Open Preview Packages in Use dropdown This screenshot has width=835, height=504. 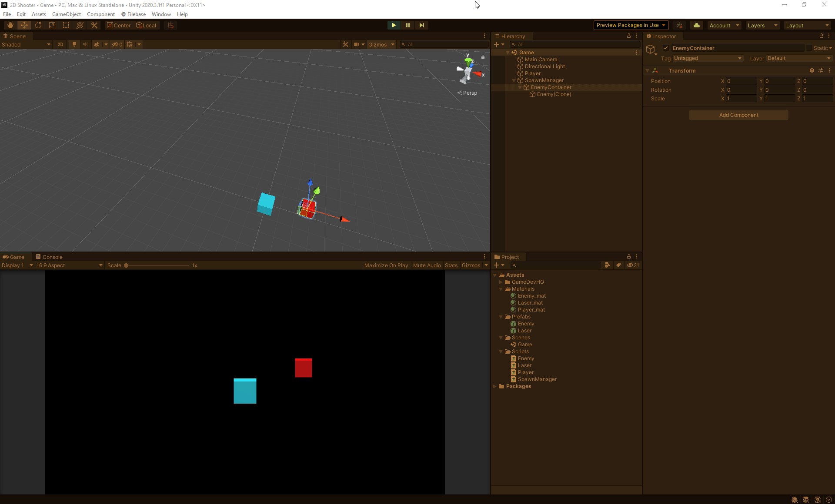(631, 25)
